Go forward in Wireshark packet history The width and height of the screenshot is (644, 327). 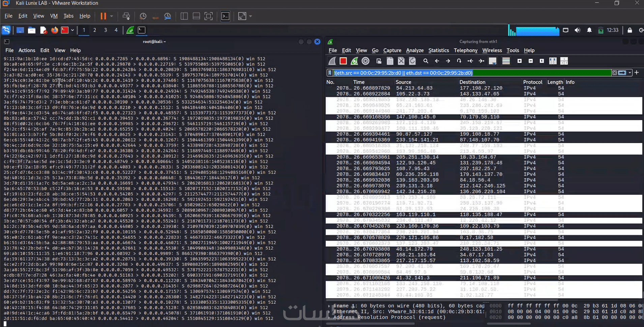tap(448, 61)
